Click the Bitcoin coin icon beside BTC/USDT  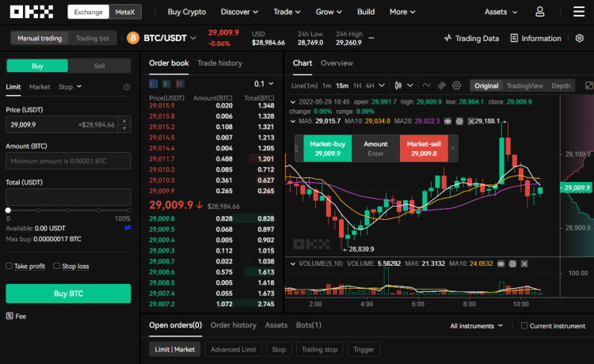click(x=133, y=38)
